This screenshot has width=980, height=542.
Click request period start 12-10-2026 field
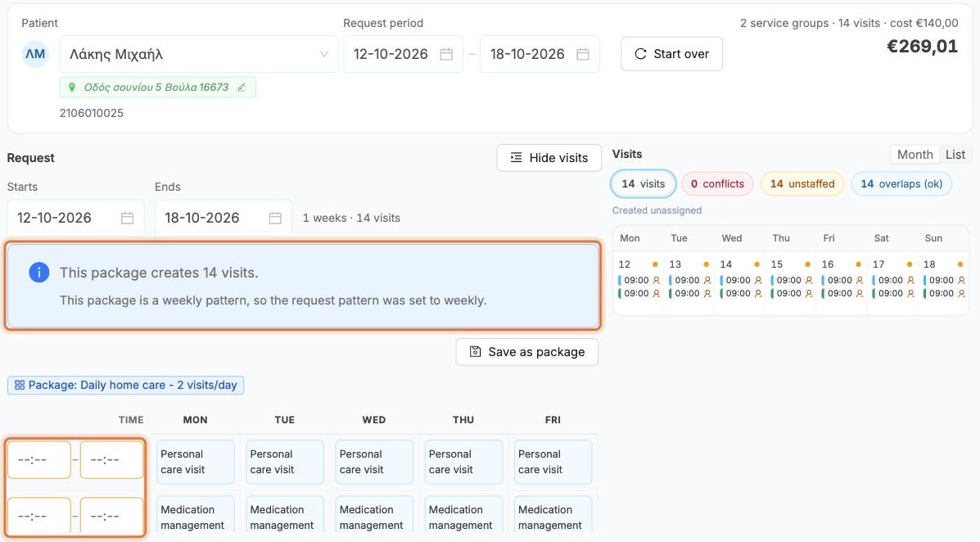coord(403,54)
